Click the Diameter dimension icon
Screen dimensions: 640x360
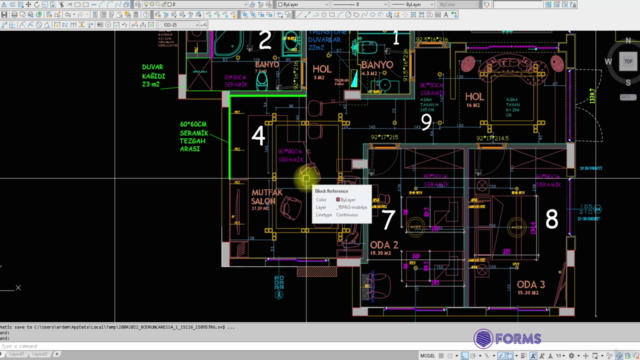pyautogui.click(x=39, y=25)
